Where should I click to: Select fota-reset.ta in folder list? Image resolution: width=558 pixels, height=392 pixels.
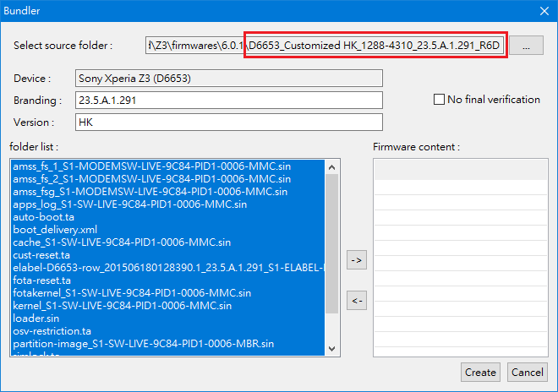coord(167,280)
